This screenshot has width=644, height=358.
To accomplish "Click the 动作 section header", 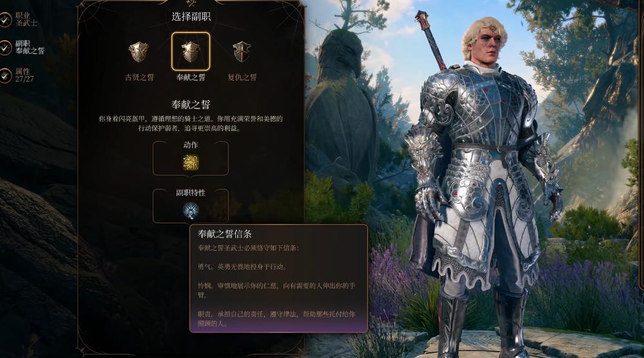I will click(191, 144).
